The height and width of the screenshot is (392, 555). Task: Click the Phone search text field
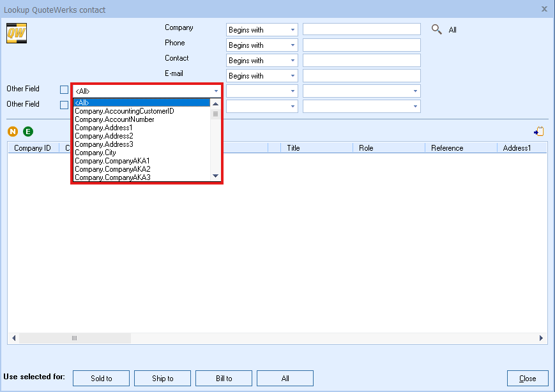point(361,45)
